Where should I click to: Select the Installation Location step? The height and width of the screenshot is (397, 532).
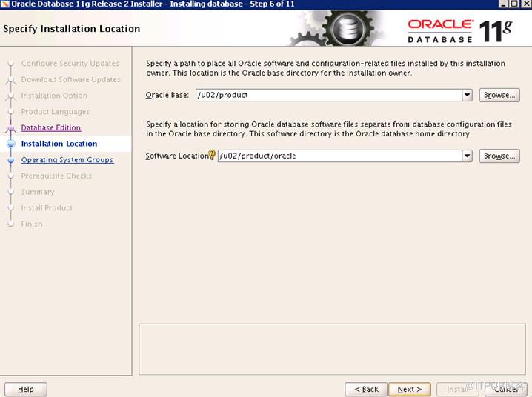click(x=59, y=144)
